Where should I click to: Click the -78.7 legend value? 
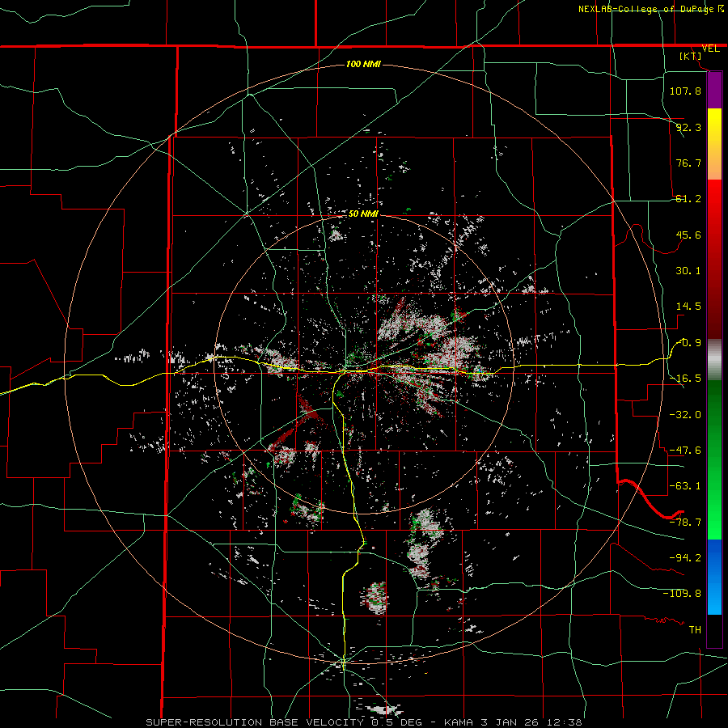click(x=685, y=523)
